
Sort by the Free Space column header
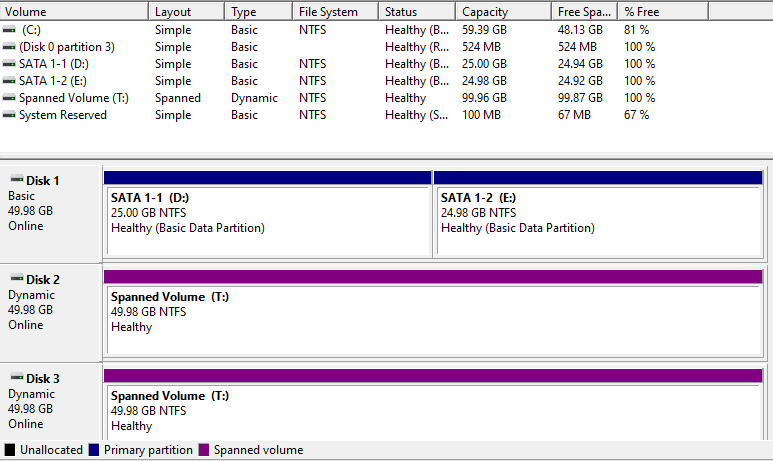click(x=584, y=11)
